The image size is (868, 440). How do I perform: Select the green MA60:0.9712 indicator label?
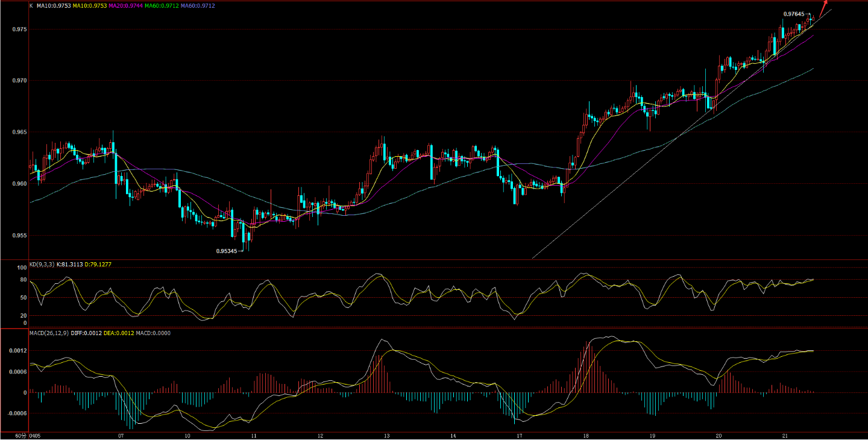162,5
